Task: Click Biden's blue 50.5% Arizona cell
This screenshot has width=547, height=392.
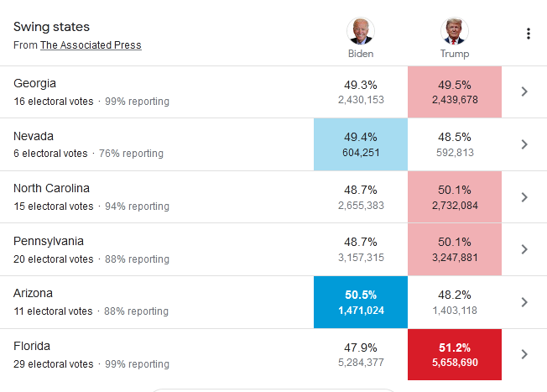Action: point(361,302)
